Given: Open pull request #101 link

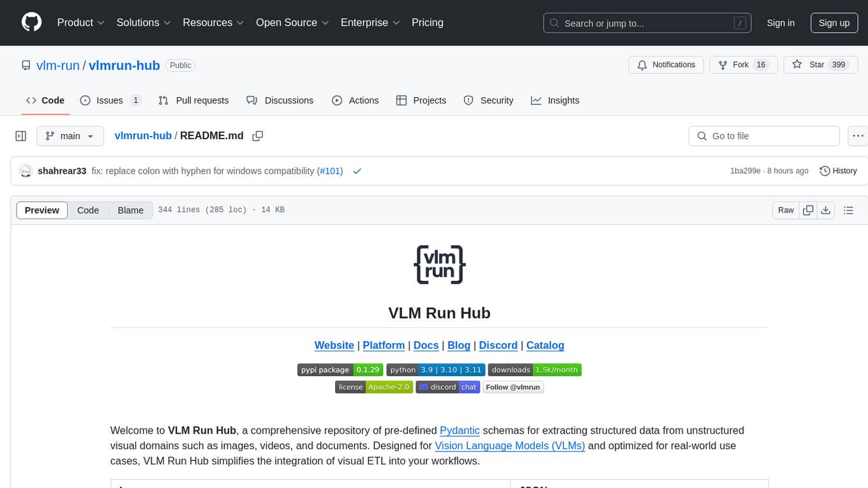Looking at the screenshot, I should click(330, 171).
